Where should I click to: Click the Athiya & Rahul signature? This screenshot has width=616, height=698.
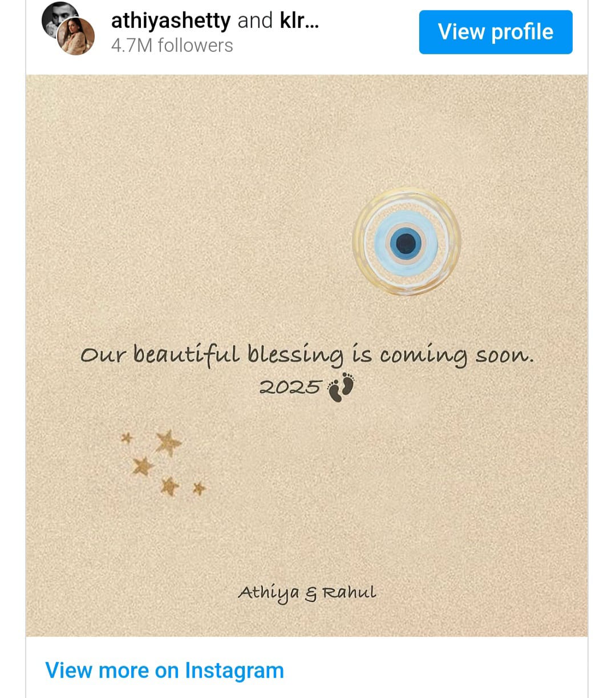[307, 592]
